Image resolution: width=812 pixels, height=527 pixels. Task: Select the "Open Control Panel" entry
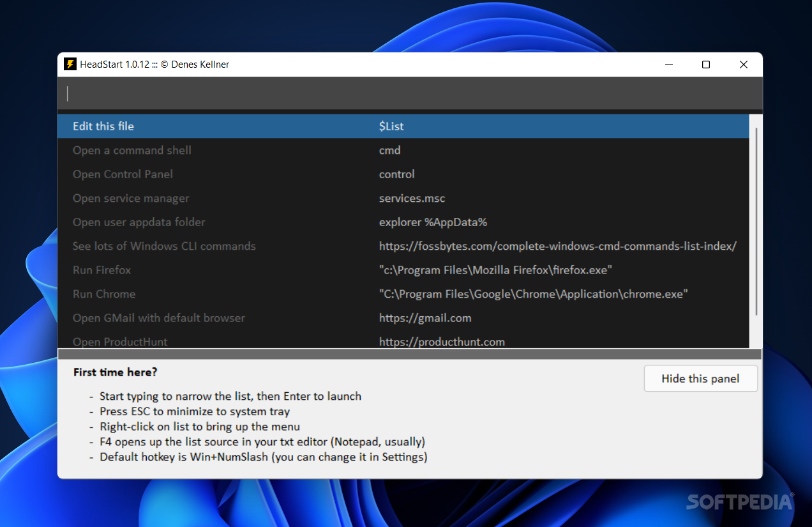coord(403,174)
